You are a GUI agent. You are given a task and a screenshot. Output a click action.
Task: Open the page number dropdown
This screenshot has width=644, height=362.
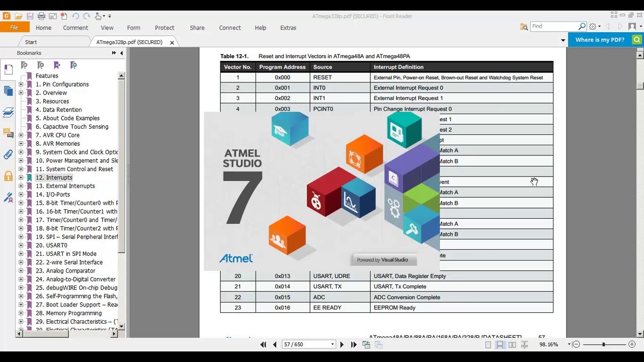coord(333,344)
